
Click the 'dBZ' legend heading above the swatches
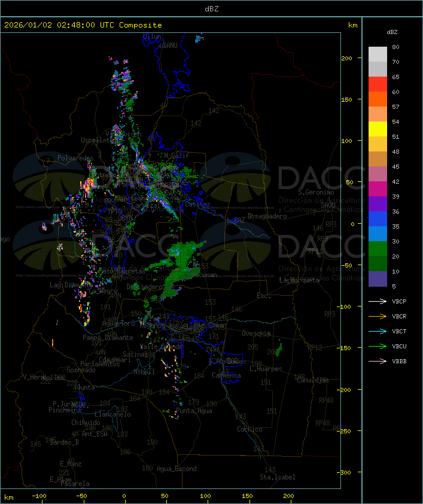point(392,32)
